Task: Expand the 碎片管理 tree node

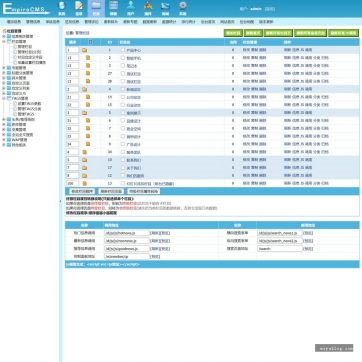Action: pos(4,78)
